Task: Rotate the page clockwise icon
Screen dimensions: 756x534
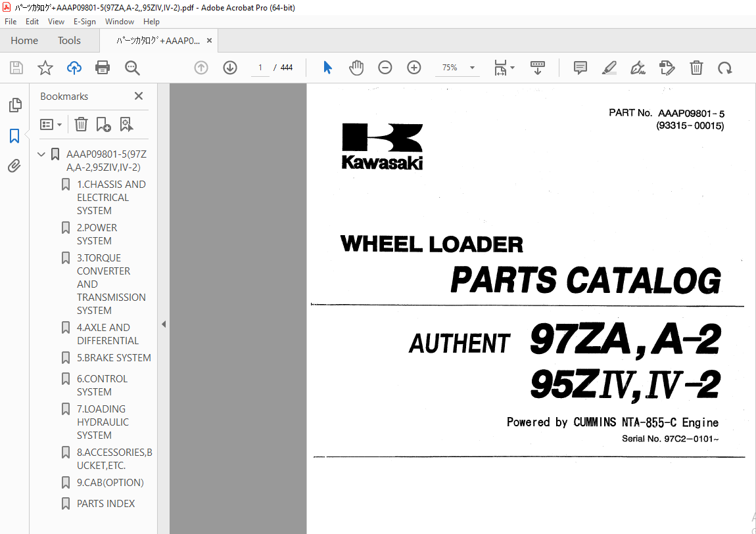Action: click(724, 68)
